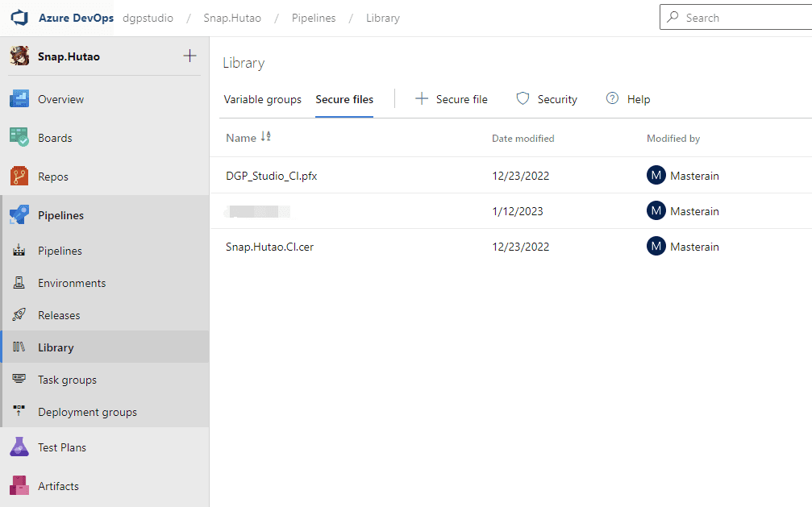812x507 pixels.
Task: Open Task groups in the sidebar
Action: coord(67,380)
